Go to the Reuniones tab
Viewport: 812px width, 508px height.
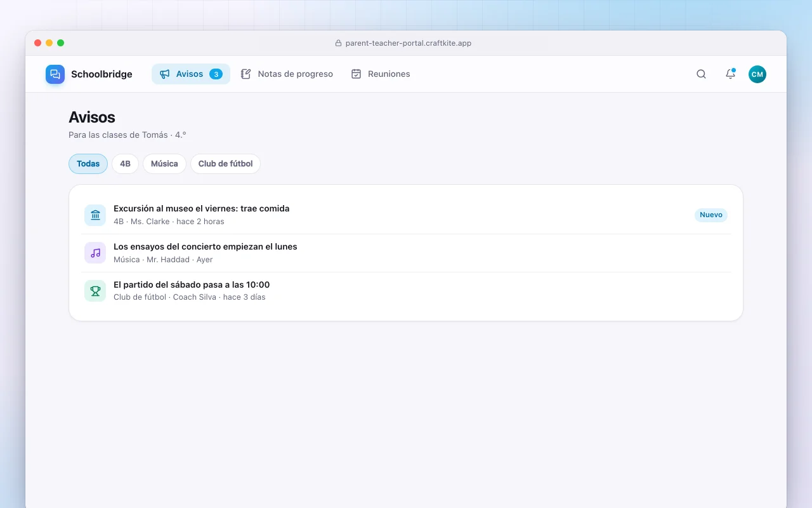[x=381, y=74]
